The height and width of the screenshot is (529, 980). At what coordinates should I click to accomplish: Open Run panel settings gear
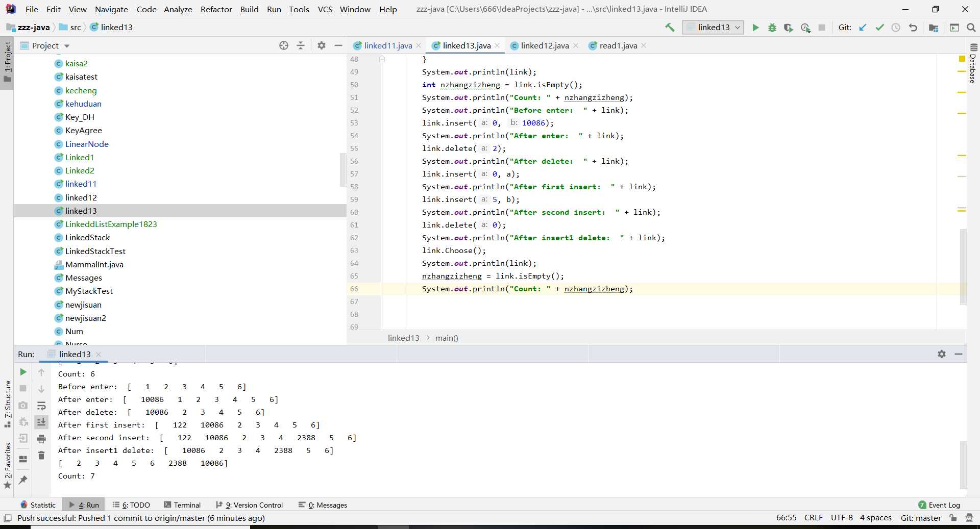(x=942, y=354)
